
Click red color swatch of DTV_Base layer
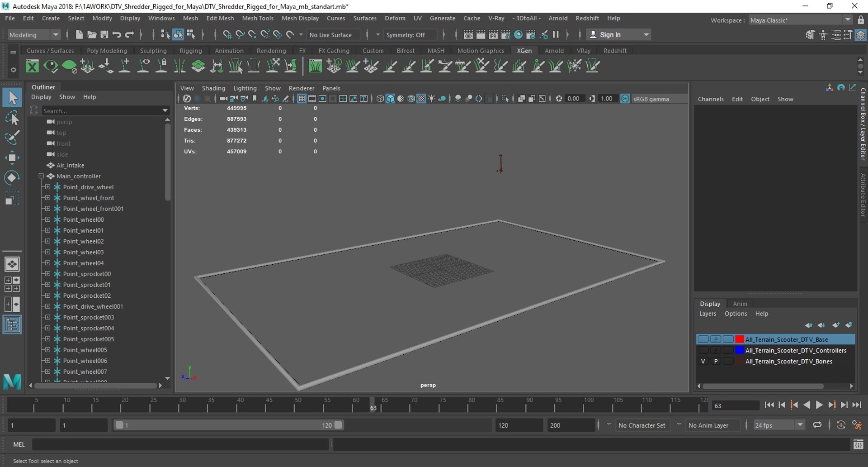[x=740, y=339]
